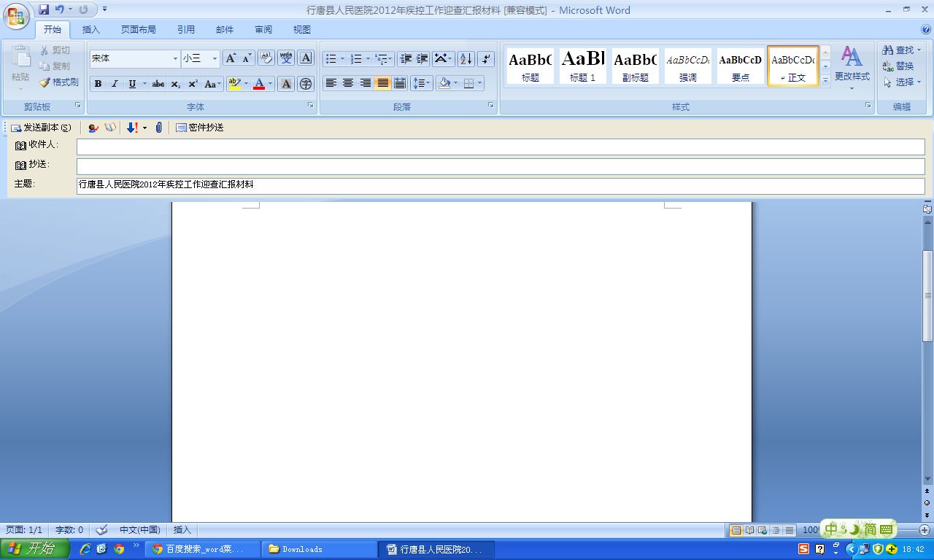
Task: Apply subscript formatting
Action: click(x=176, y=84)
